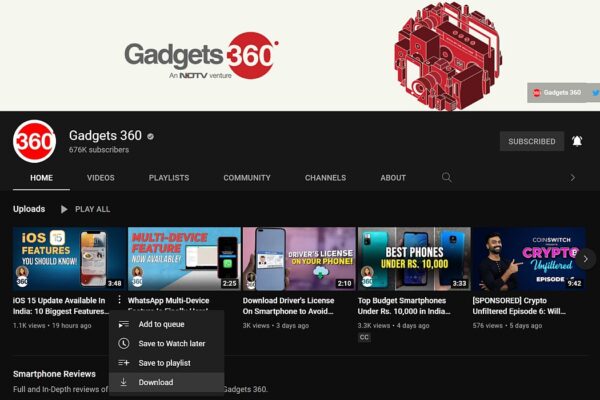Image resolution: width=600 pixels, height=400 pixels.
Task: Click the title 'Download Driver's License On Smartphone'
Action: click(289, 306)
